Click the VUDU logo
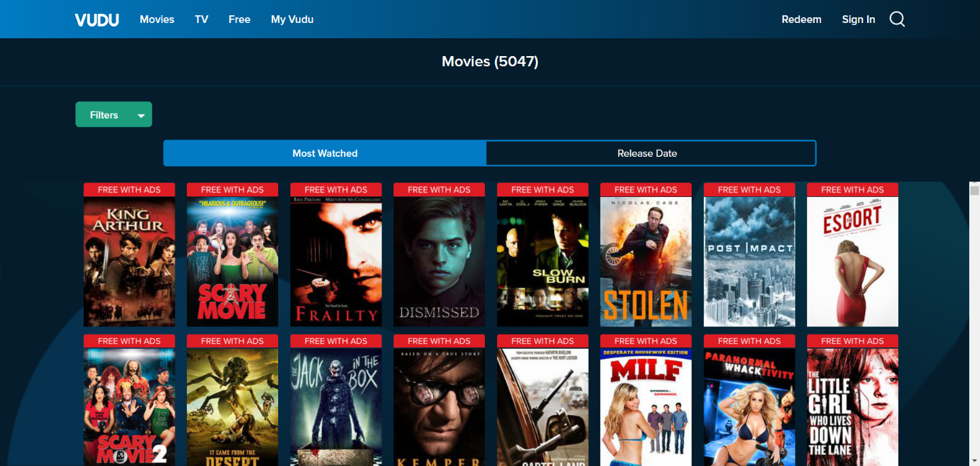 [x=97, y=20]
